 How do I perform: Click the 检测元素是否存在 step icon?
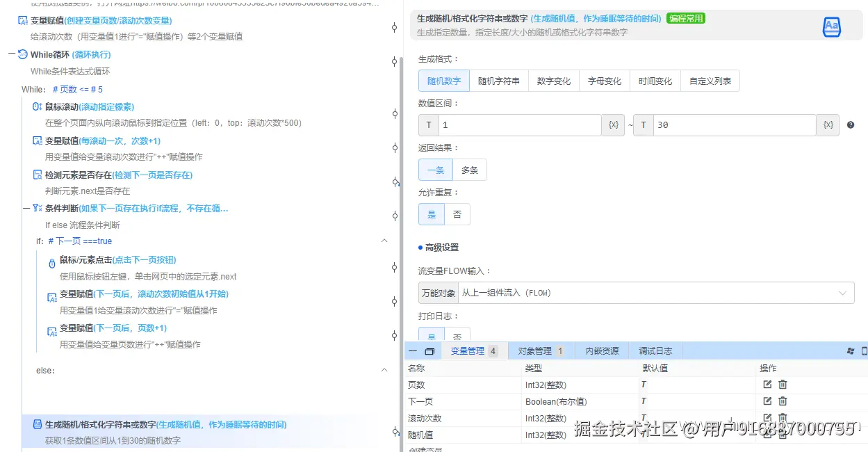tap(38, 175)
